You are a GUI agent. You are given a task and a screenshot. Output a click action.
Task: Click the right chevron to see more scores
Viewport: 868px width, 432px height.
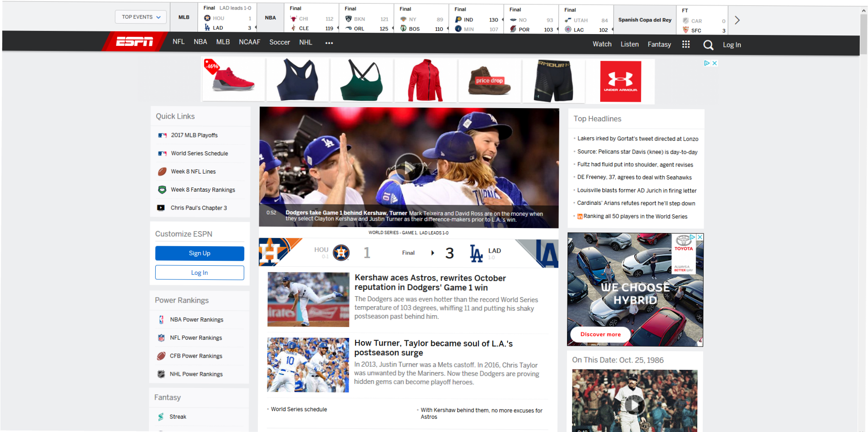point(737,20)
